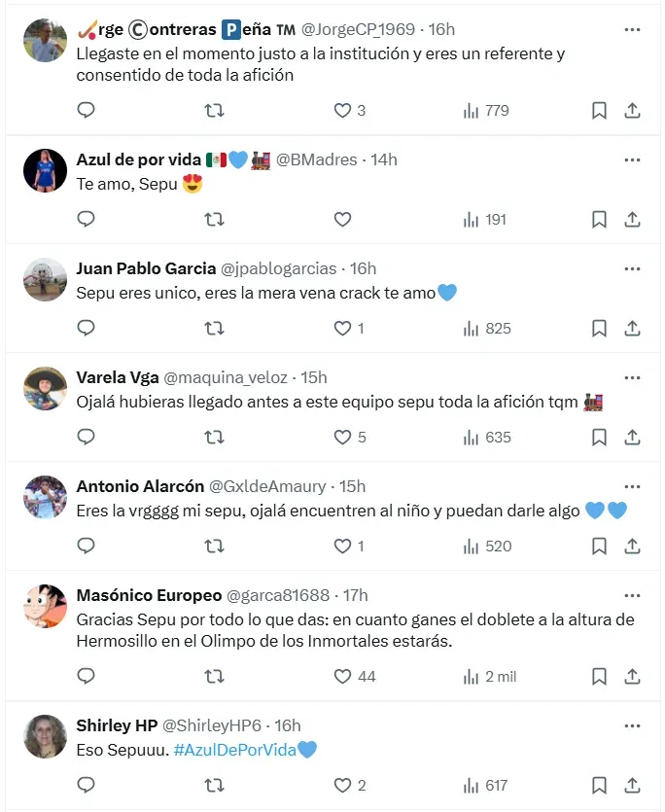Bookmark the tweet from JorgeCP_1969
This screenshot has width=665, height=812.
click(599, 110)
